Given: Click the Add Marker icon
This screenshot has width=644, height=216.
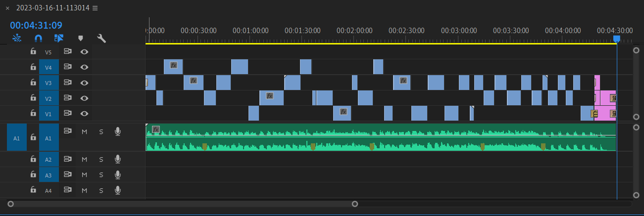Looking at the screenshot, I should tap(80, 38).
